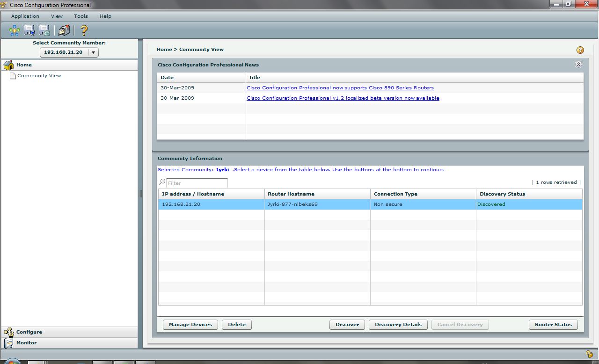Open the Tools menu

tap(80, 16)
